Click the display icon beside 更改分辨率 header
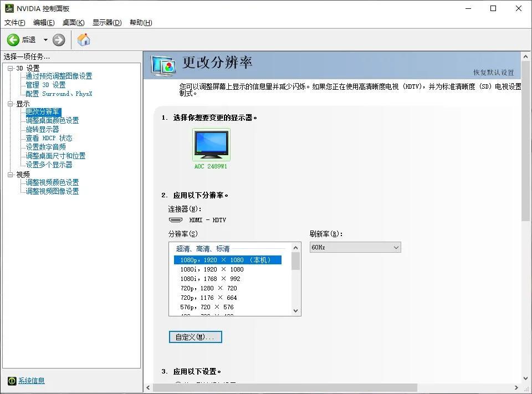The image size is (532, 394). [x=163, y=65]
